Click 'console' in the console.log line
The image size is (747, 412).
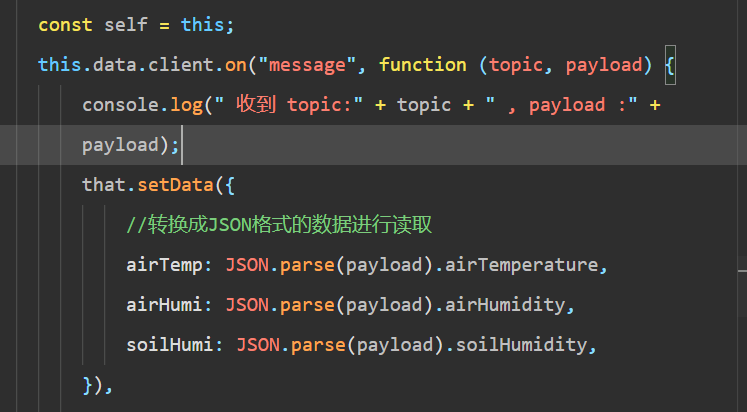click(121, 105)
